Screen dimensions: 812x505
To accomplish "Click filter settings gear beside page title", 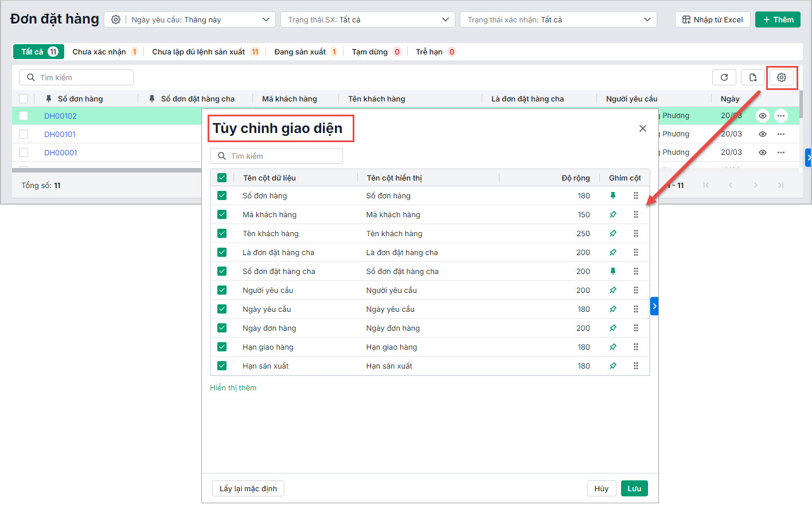I will [x=116, y=19].
